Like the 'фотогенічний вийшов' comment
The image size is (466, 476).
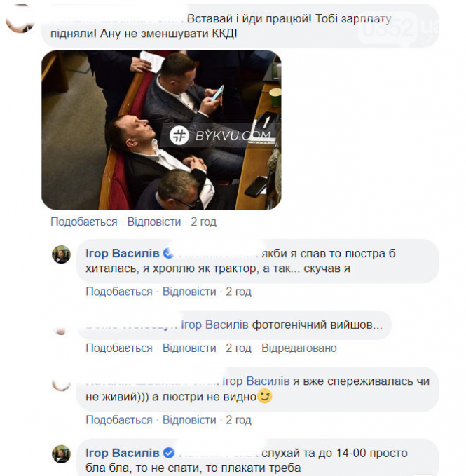pyautogui.click(x=119, y=348)
